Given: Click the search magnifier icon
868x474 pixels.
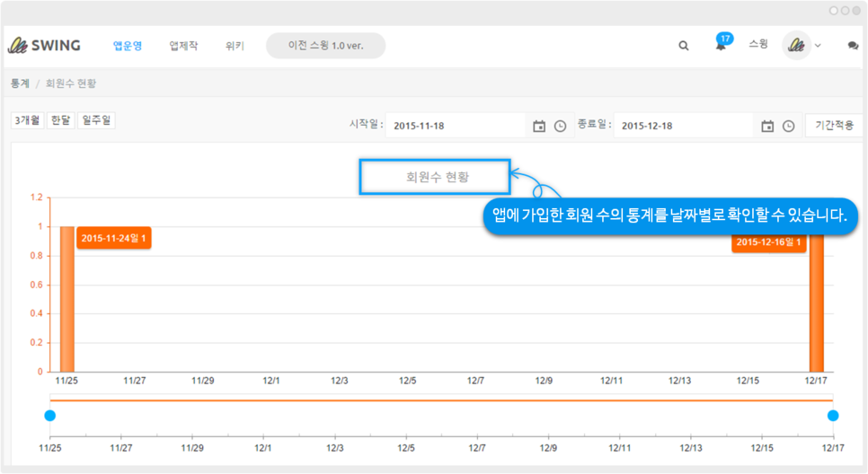Looking at the screenshot, I should pyautogui.click(x=684, y=46).
